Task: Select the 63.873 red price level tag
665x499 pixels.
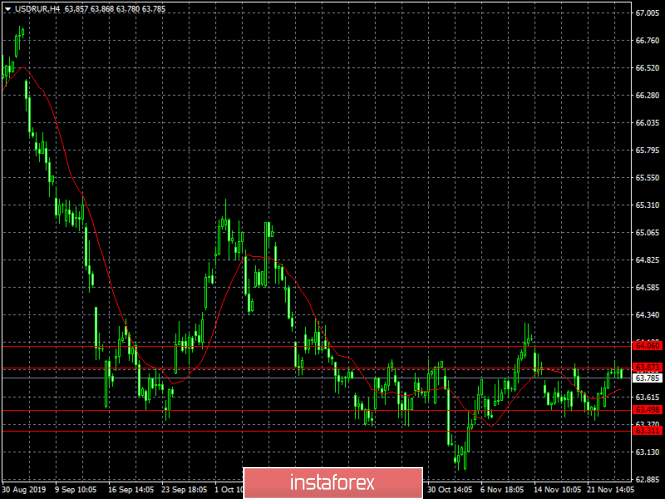Action: click(x=645, y=368)
